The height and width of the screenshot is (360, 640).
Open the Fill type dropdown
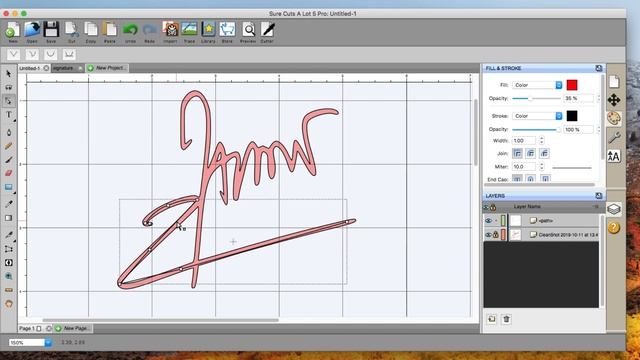click(x=537, y=85)
